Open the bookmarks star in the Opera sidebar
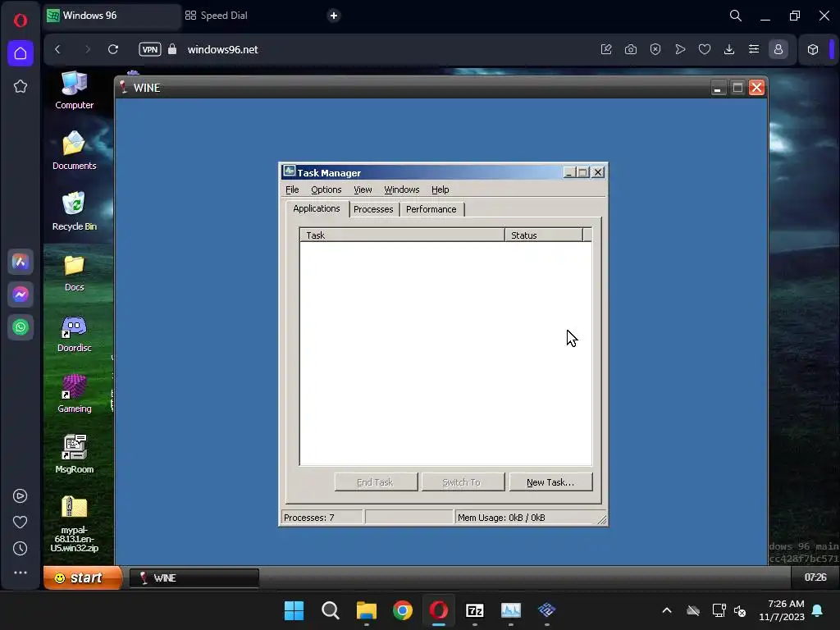Image resolution: width=840 pixels, height=630 pixels. pyautogui.click(x=21, y=86)
